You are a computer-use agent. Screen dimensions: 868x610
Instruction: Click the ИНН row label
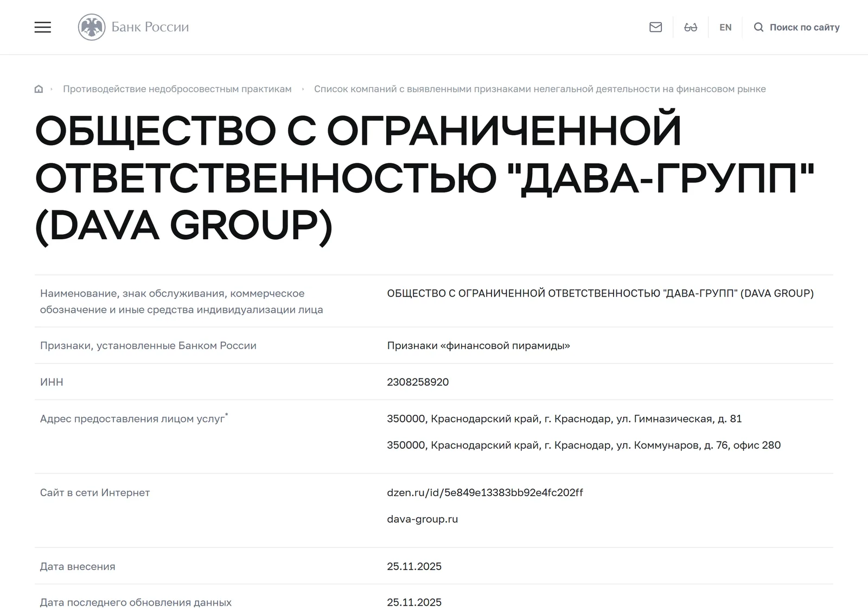[52, 382]
